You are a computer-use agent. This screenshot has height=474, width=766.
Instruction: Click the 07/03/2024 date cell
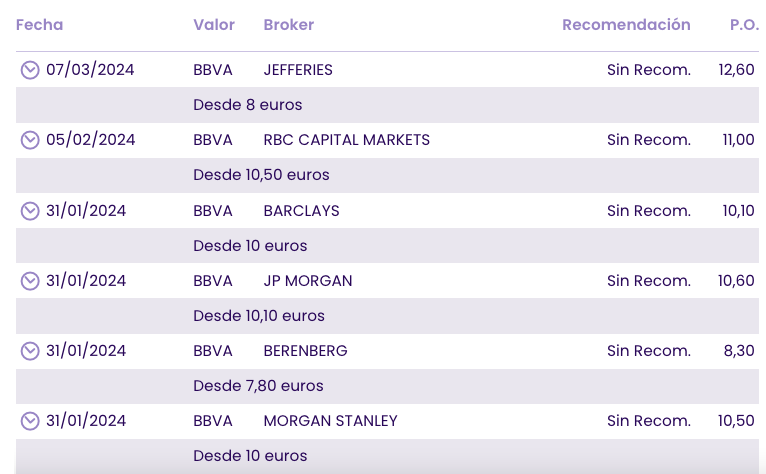[x=90, y=70]
